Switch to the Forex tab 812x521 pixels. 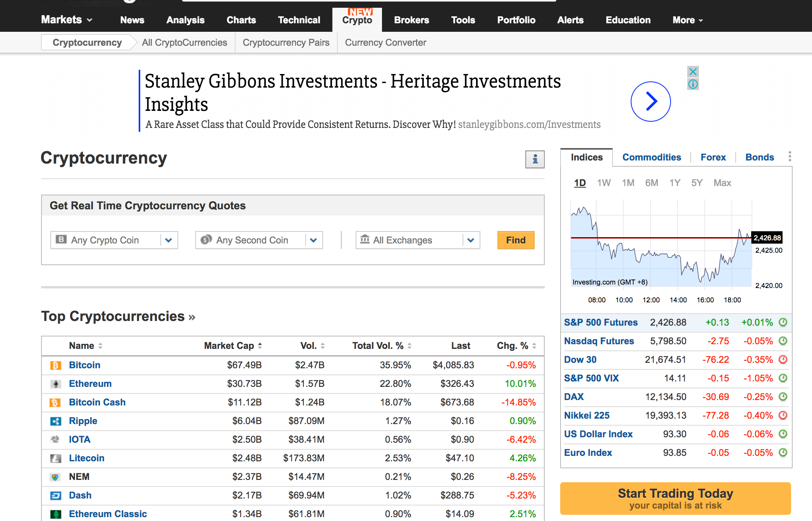click(713, 157)
